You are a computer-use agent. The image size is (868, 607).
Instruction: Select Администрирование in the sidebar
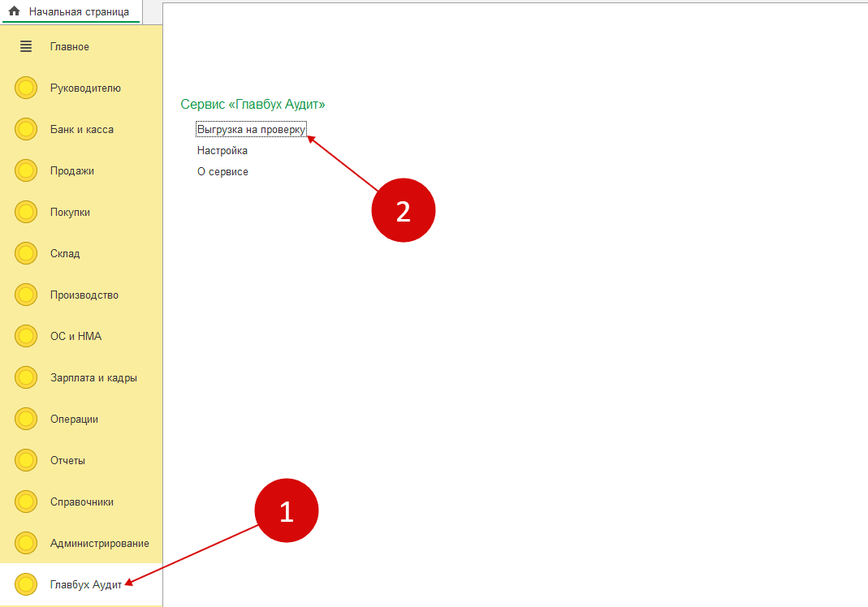(99, 544)
